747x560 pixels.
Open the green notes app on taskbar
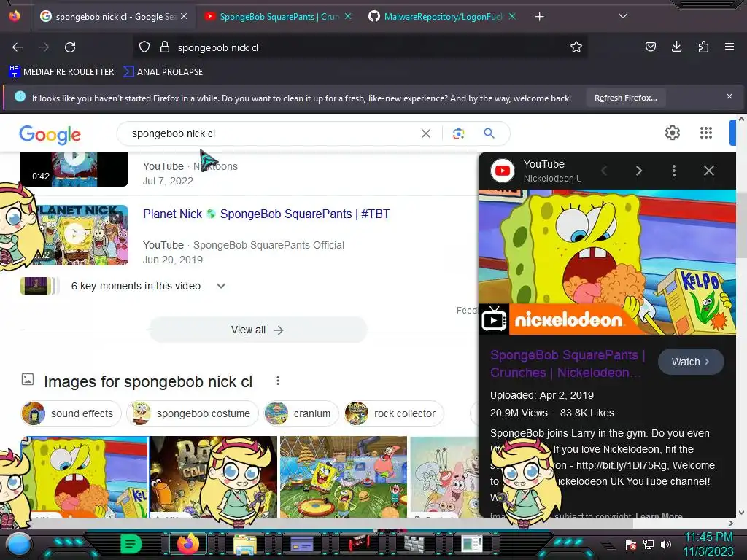tap(131, 544)
